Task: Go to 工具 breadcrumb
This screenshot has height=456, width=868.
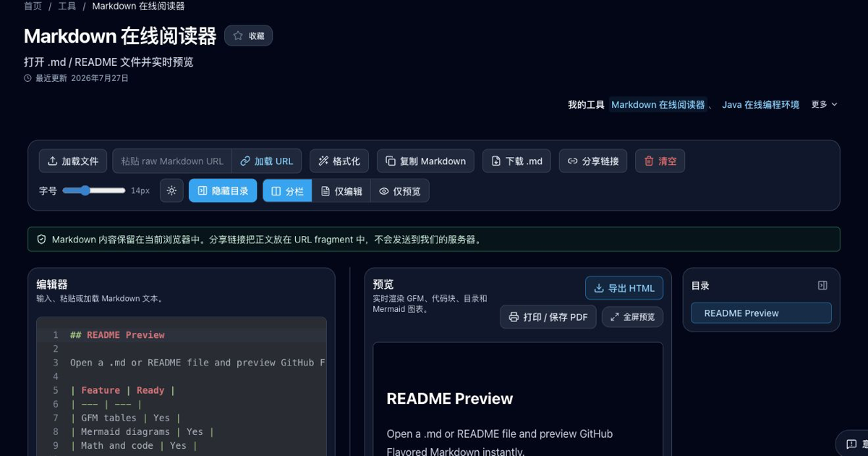Action: 67,6
